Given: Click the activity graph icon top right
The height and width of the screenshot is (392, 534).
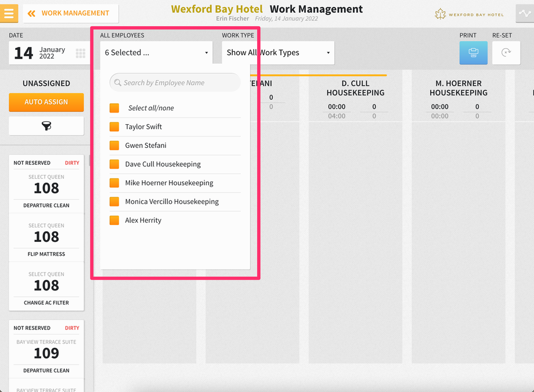Looking at the screenshot, I should [x=525, y=13].
